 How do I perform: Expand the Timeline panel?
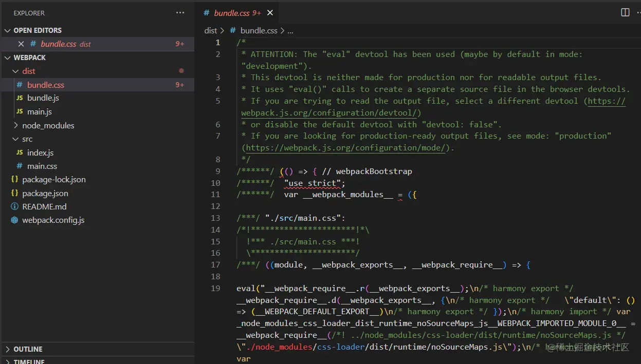[x=7, y=361]
